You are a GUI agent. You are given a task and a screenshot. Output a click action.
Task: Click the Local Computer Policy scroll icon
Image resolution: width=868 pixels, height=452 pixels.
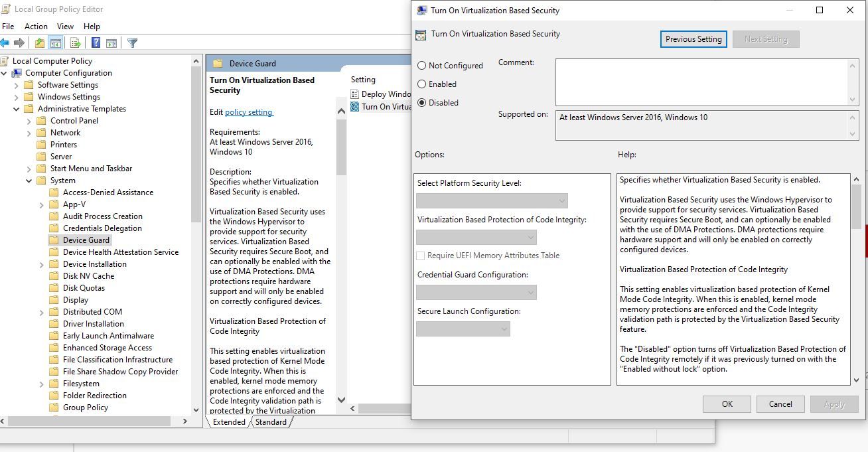pyautogui.click(x=5, y=61)
